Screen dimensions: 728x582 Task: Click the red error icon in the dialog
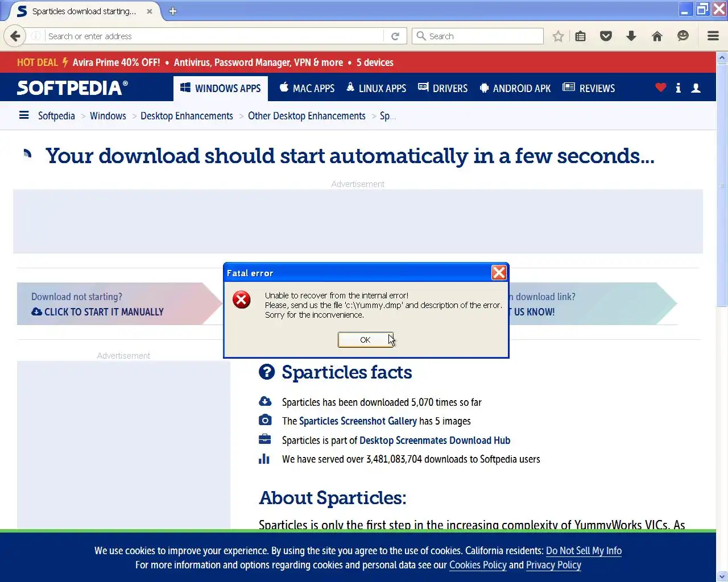coord(242,300)
